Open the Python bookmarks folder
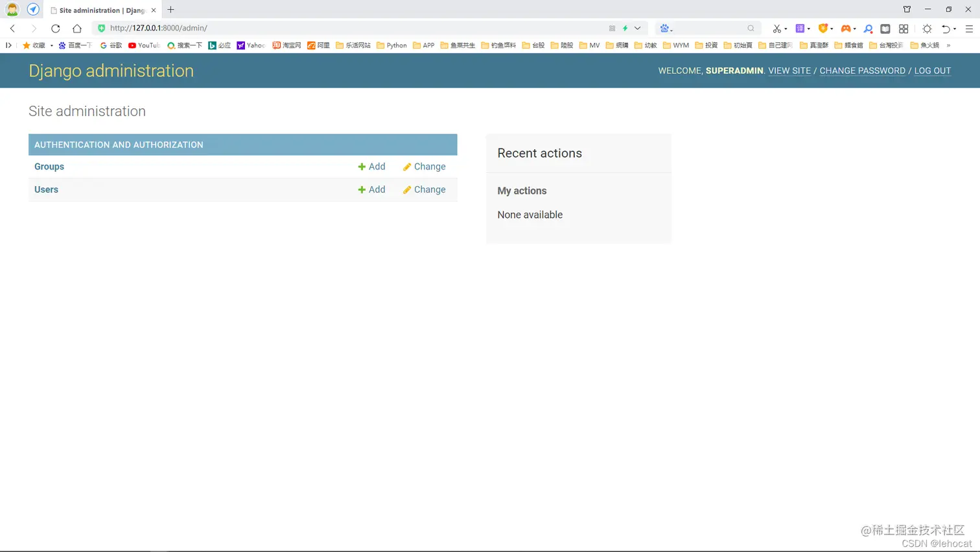 (391, 45)
